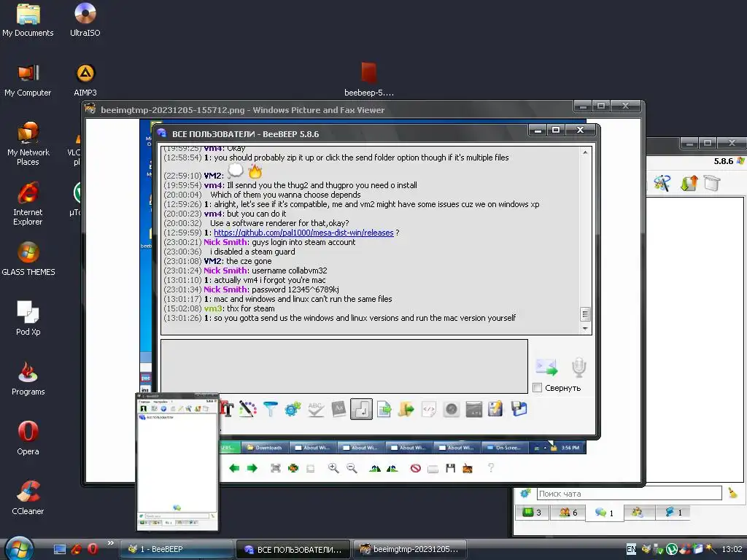Click send file icon in chat toolbar

coord(384,409)
